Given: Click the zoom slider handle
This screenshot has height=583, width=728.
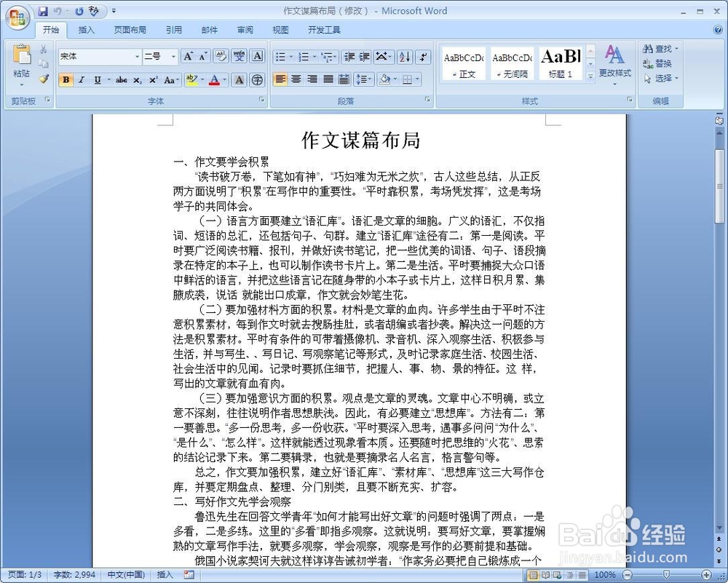Looking at the screenshot, I should click(666, 575).
